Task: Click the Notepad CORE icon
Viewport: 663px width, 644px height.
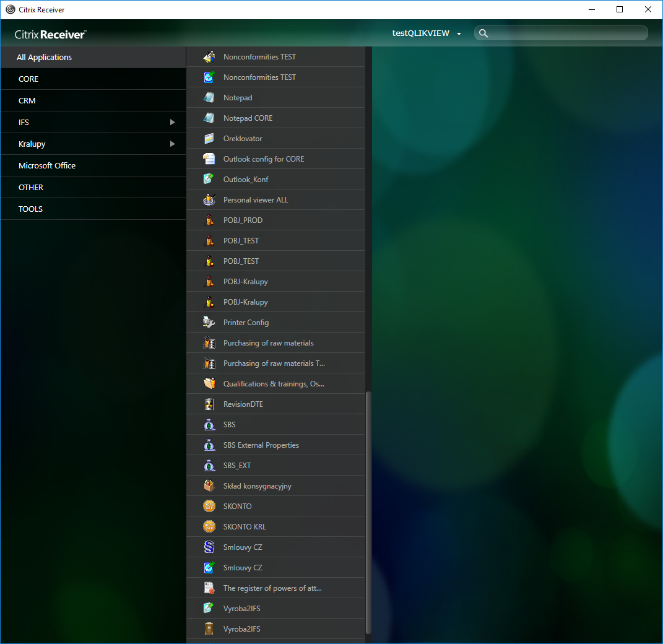Action: point(209,118)
